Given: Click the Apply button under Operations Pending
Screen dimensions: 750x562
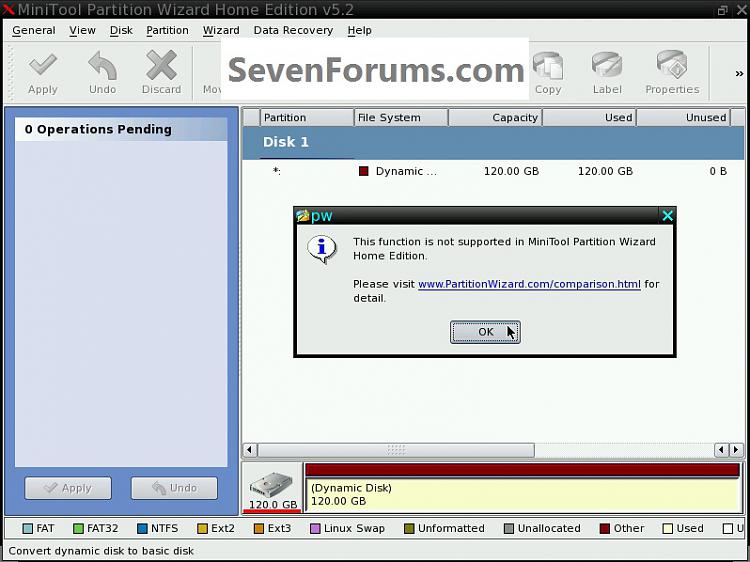Looking at the screenshot, I should tap(68, 488).
